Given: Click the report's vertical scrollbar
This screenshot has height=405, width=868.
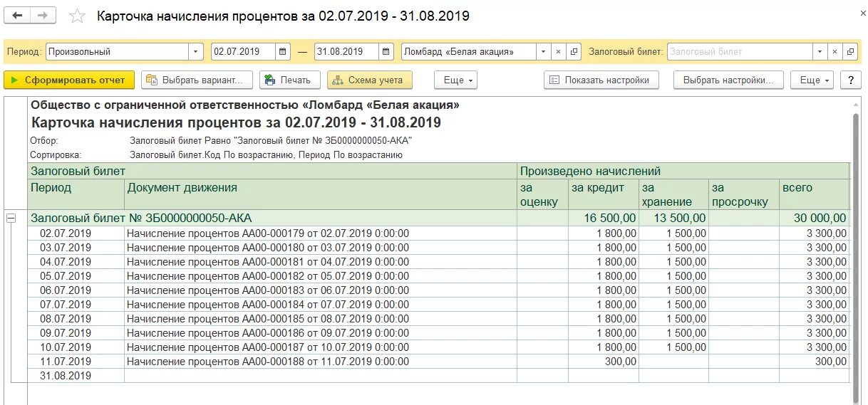Looking at the screenshot, I should point(856,249).
